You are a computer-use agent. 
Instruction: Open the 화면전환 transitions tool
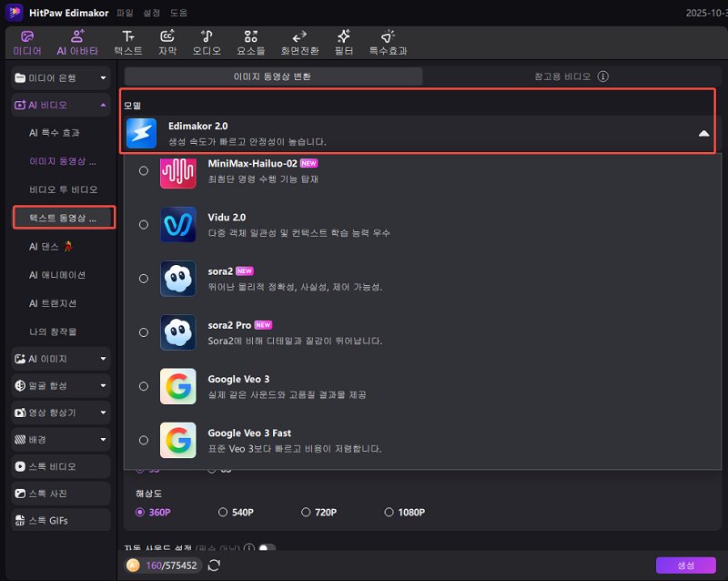coord(299,42)
